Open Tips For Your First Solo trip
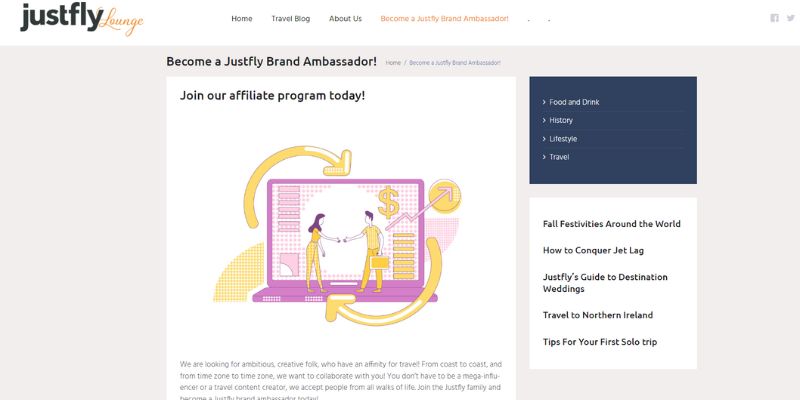800x400 pixels. pos(600,342)
